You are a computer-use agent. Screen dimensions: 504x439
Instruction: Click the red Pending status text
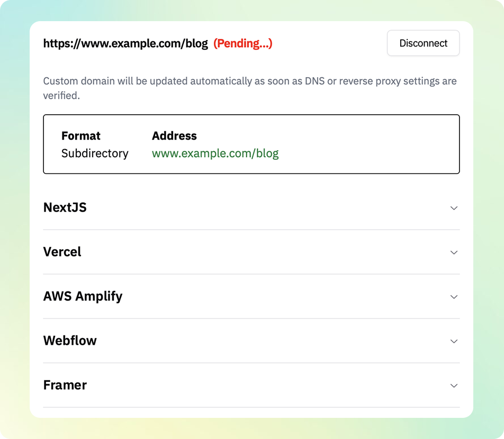242,43
